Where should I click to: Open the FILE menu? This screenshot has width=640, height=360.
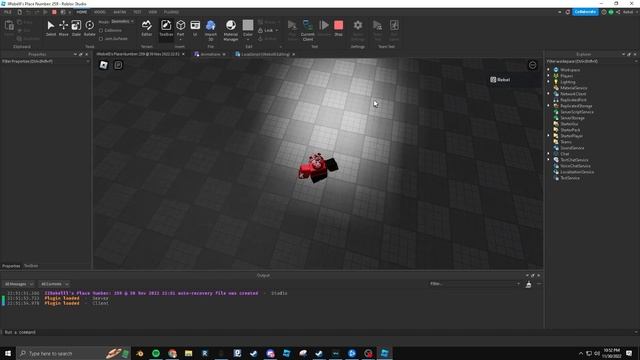click(x=8, y=12)
